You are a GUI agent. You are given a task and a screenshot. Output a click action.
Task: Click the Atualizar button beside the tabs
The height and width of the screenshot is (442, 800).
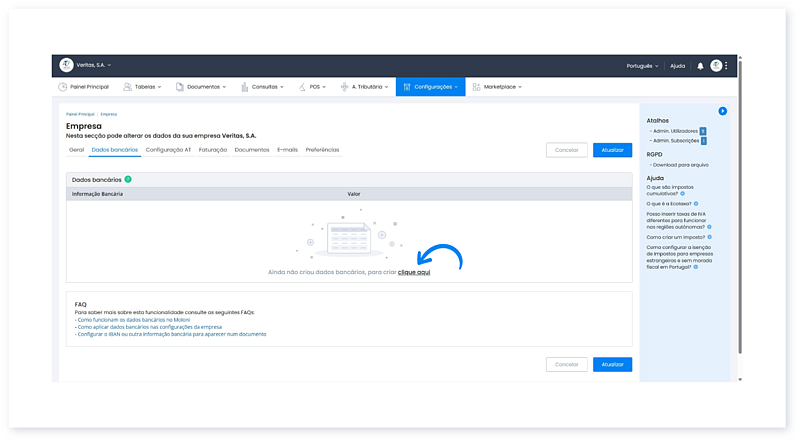point(612,150)
